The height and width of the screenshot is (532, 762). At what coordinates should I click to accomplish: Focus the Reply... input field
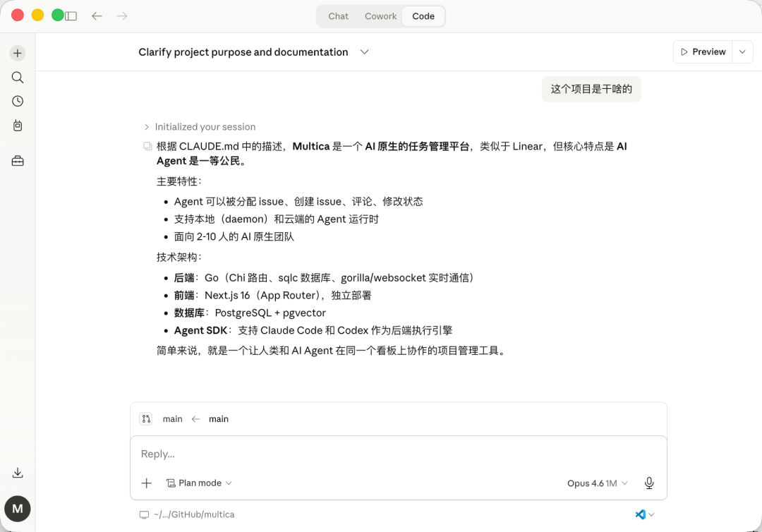[x=399, y=454]
